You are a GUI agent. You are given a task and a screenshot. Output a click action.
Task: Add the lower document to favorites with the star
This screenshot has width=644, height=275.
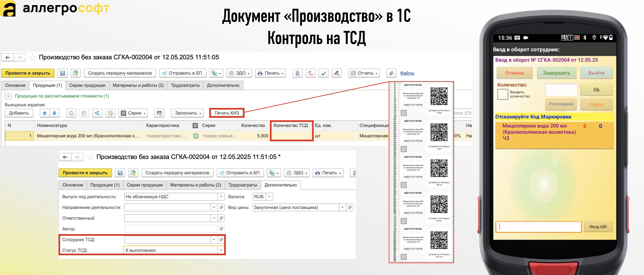click(90, 157)
